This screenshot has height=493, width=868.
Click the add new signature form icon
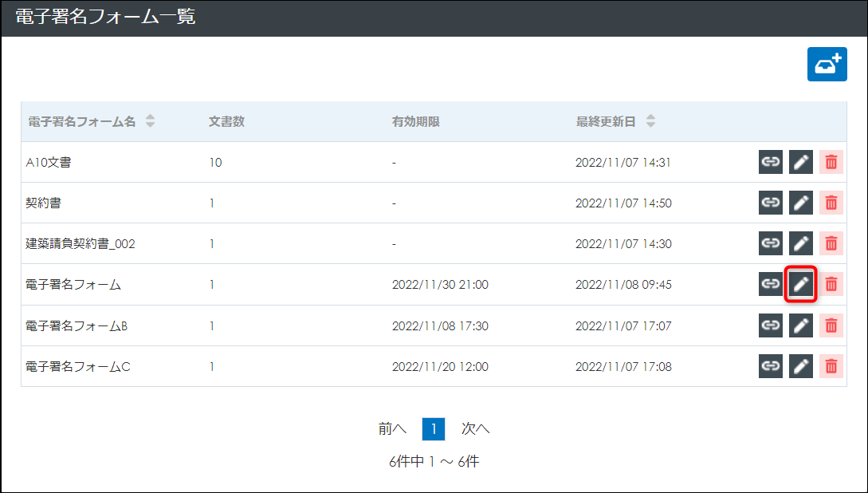point(827,65)
